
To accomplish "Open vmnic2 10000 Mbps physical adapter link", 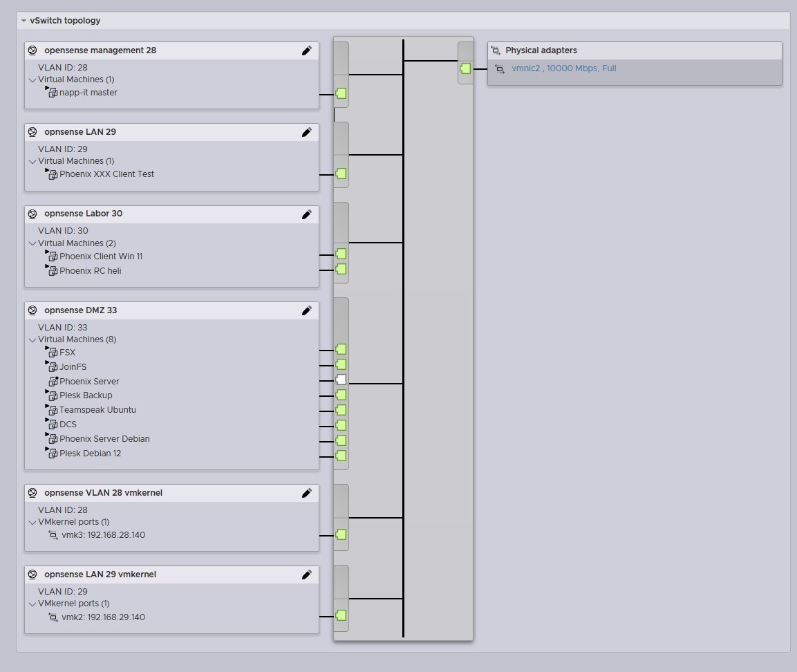I will pos(563,68).
